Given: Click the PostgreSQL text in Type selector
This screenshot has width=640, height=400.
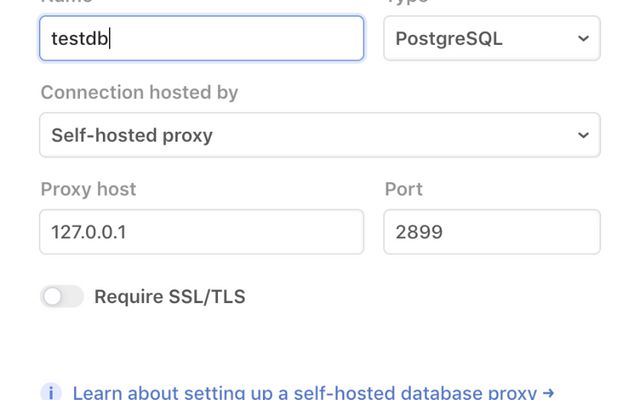Looking at the screenshot, I should point(449,39).
